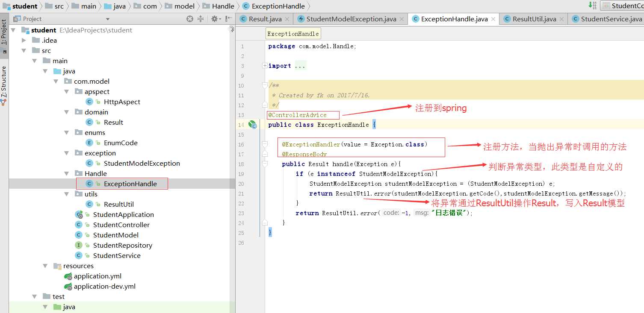Click the StudentRepository interface icon
The image size is (644, 313).
tap(79, 245)
